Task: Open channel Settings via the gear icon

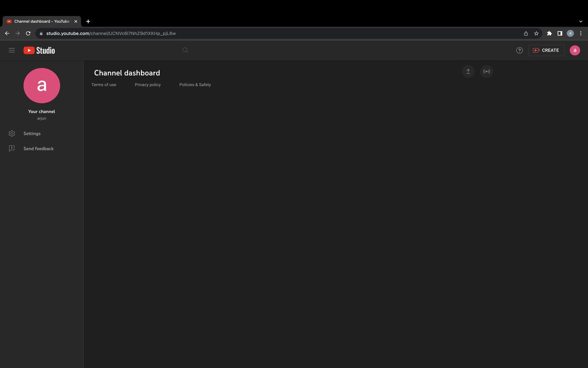Action: [11, 133]
